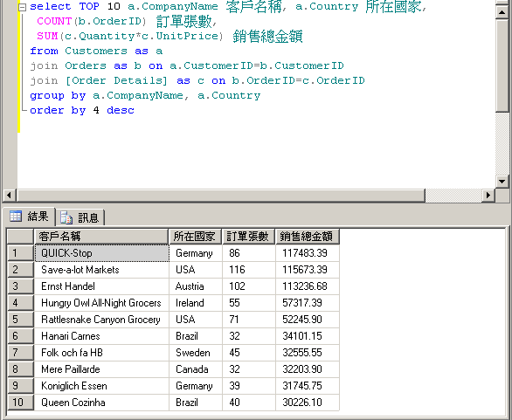Select row header 10 in results
The image size is (512, 420).
20,403
